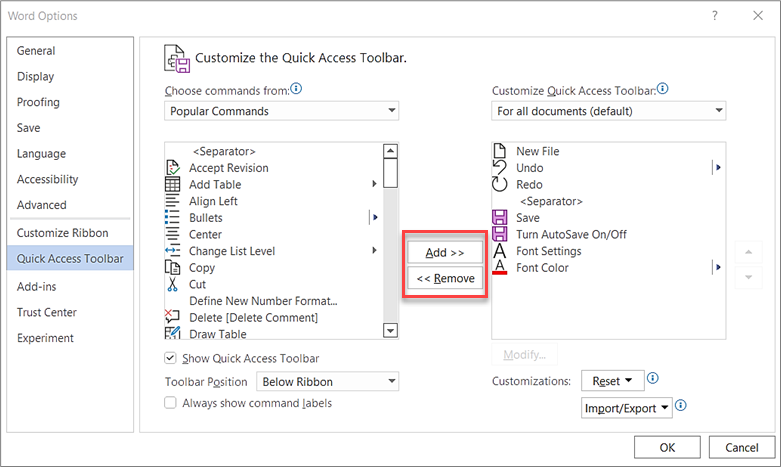Open the Proofing options category

click(38, 102)
